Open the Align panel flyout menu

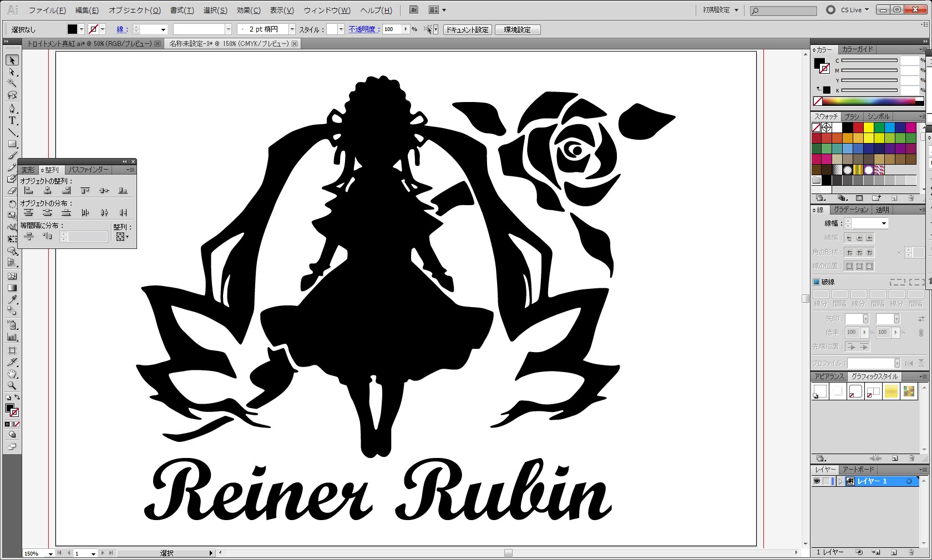(x=130, y=170)
